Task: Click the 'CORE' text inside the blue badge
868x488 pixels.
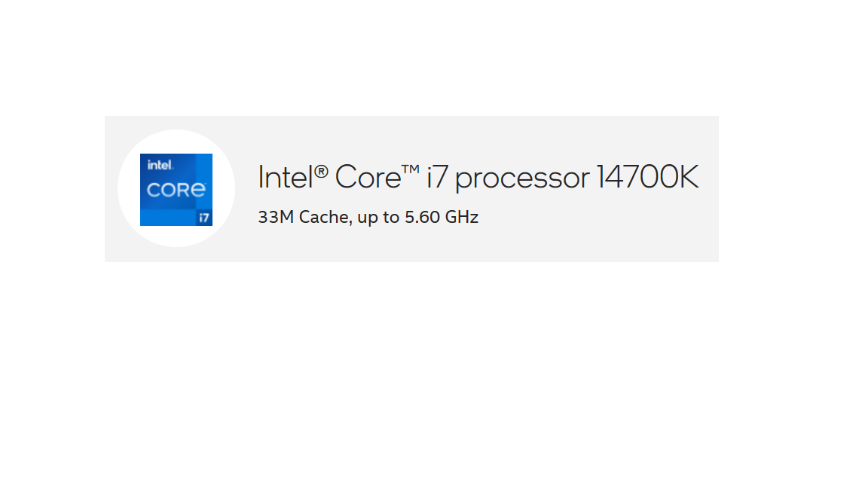Action: 176,191
